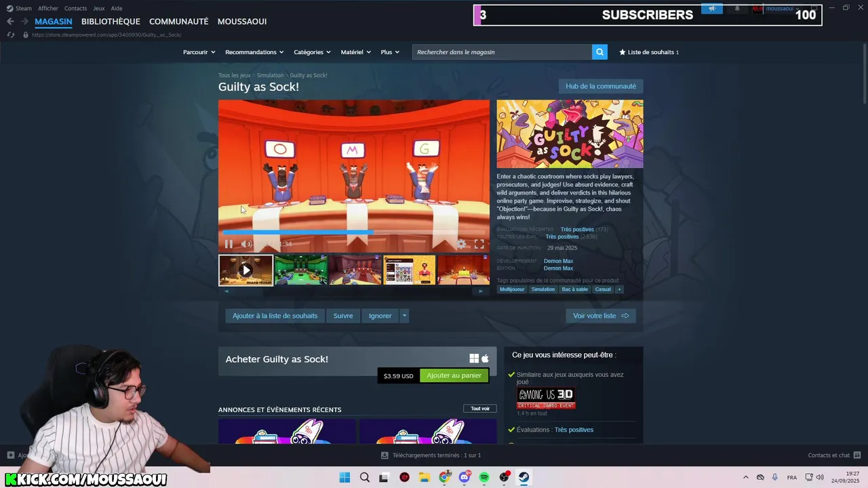Expand the Plus dropdown
This screenshot has width=868, height=488.
click(390, 52)
